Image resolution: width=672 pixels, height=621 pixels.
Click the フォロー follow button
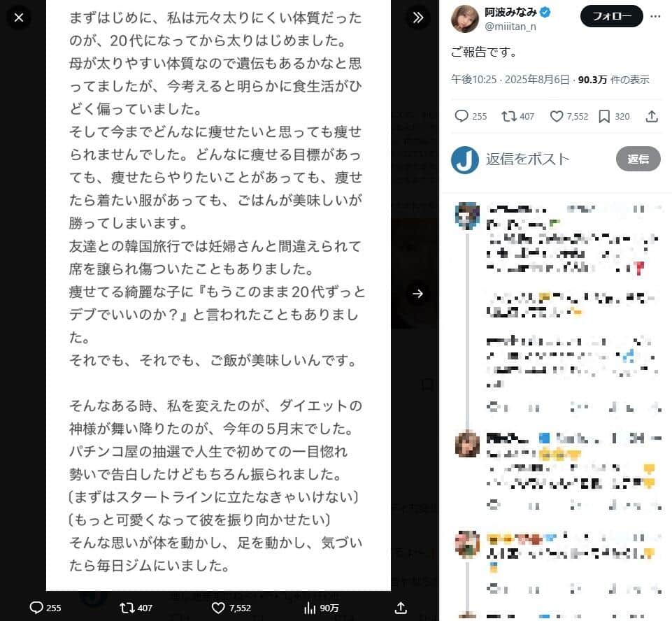pyautogui.click(x=612, y=16)
